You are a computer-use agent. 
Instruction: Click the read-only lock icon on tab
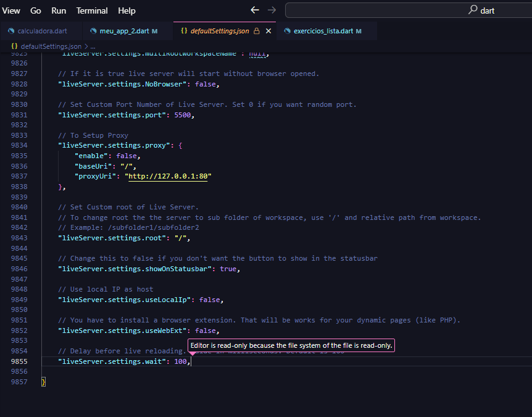tap(257, 31)
